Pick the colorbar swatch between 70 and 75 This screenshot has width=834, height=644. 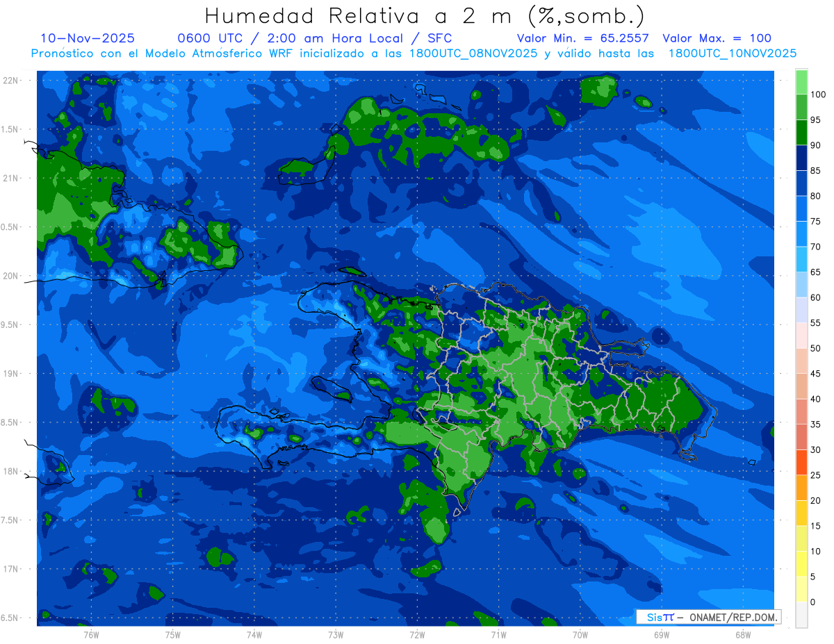[x=801, y=234]
